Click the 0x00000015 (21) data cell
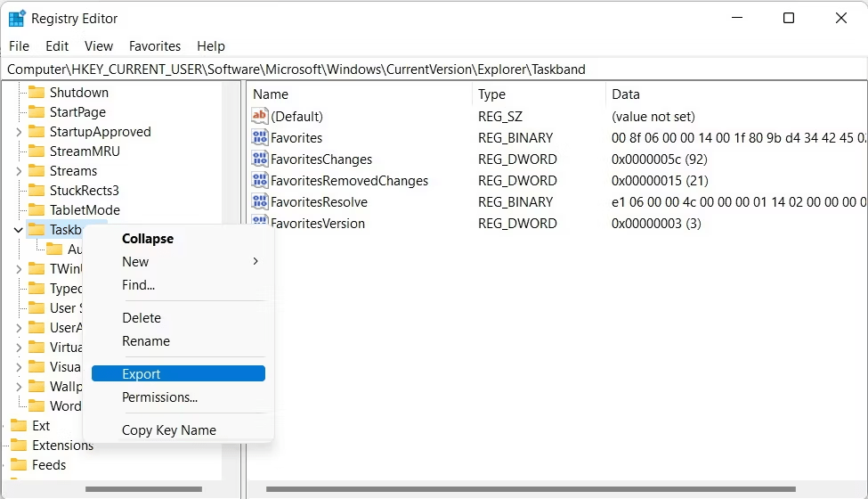Image resolution: width=868 pixels, height=499 pixels. point(660,181)
